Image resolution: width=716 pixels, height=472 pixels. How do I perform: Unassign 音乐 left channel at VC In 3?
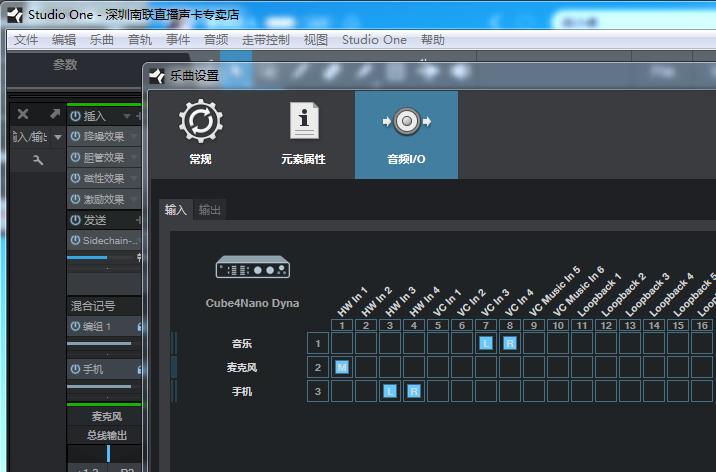(x=486, y=343)
